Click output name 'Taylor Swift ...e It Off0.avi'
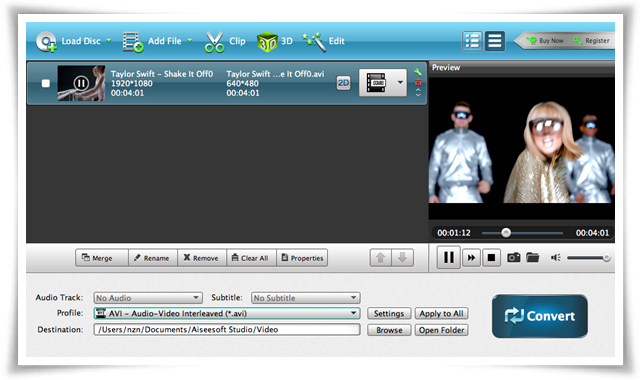This screenshot has width=640, height=380. coord(275,74)
